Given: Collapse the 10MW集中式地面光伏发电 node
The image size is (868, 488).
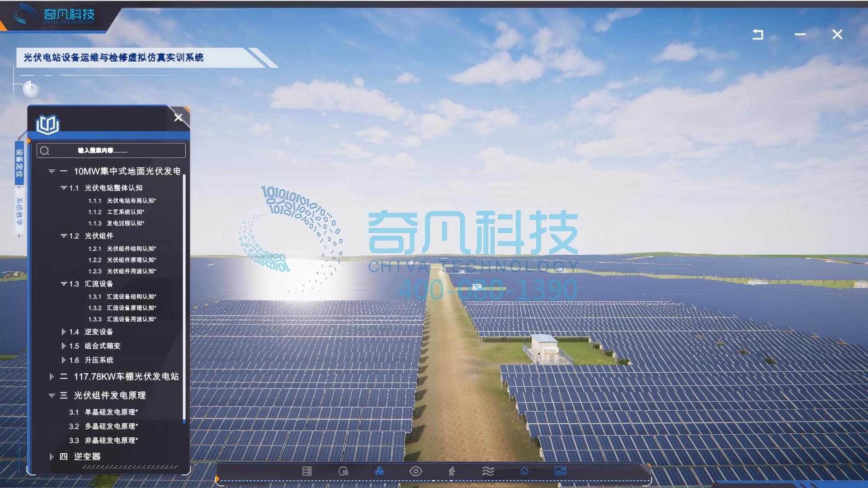Looking at the screenshot, I should pyautogui.click(x=52, y=171).
